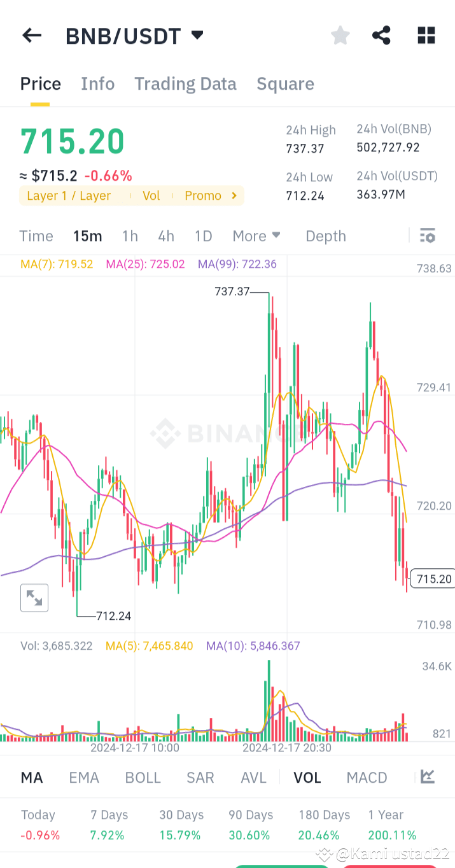Click the current price label 715.20
The width and height of the screenshot is (455, 868).
tap(433, 579)
